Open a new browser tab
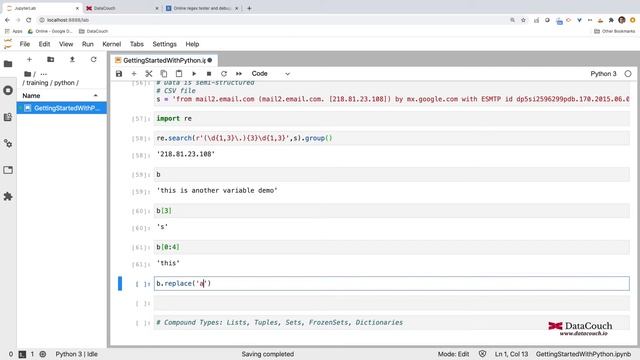The width and height of the screenshot is (640, 360). click(249, 8)
